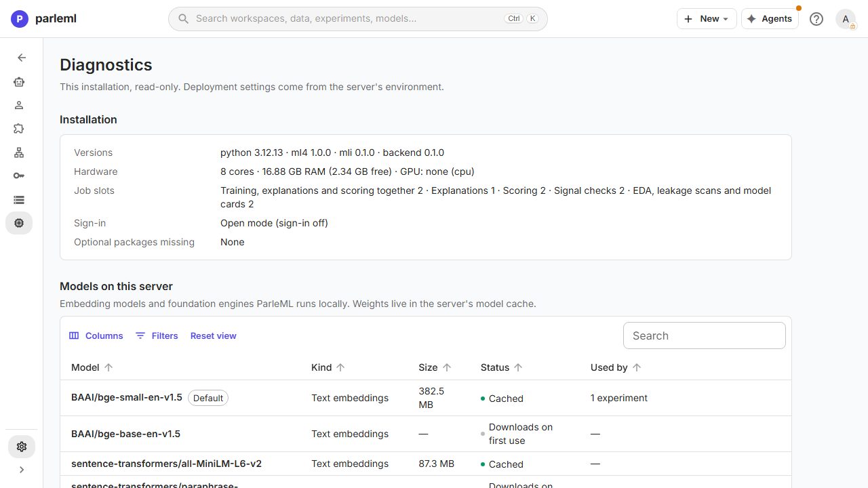Open the Columns chooser

coord(96,335)
